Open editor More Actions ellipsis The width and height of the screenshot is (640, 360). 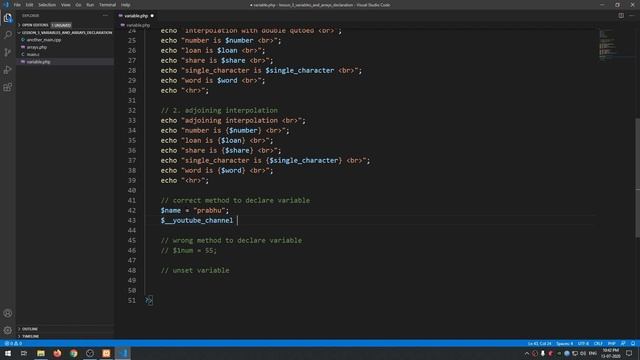tap(631, 16)
